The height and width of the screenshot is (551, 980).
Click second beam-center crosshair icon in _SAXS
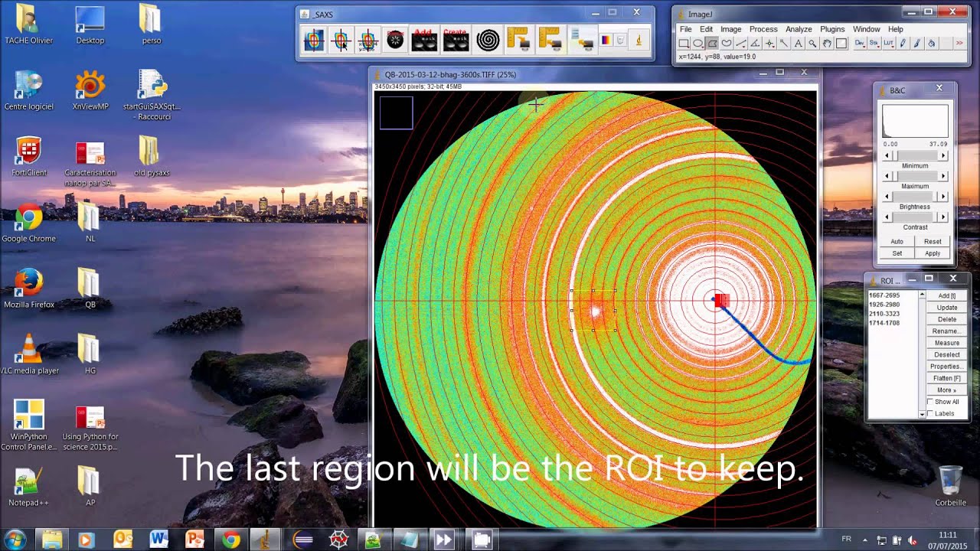coord(341,41)
